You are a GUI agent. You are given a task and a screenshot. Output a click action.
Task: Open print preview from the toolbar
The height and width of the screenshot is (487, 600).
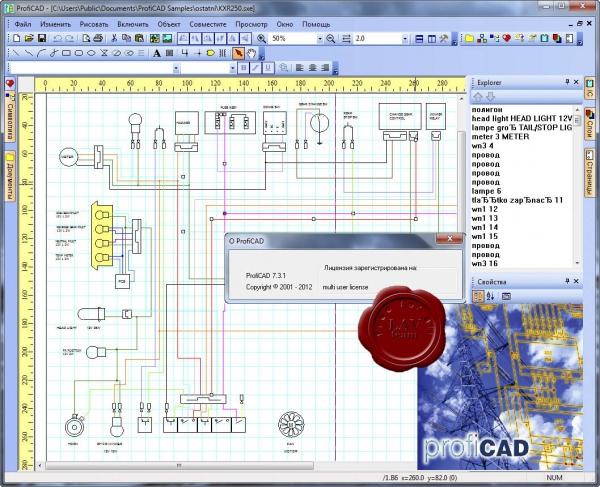pyautogui.click(x=86, y=38)
